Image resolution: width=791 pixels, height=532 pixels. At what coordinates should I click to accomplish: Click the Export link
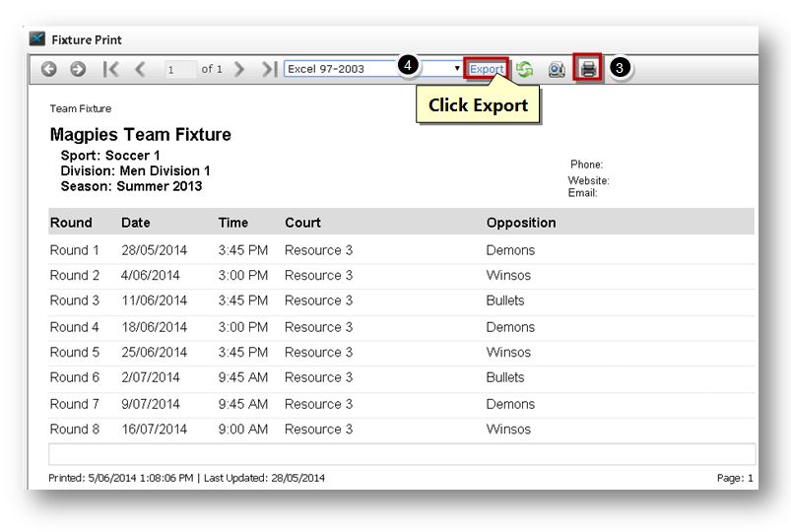pos(487,69)
